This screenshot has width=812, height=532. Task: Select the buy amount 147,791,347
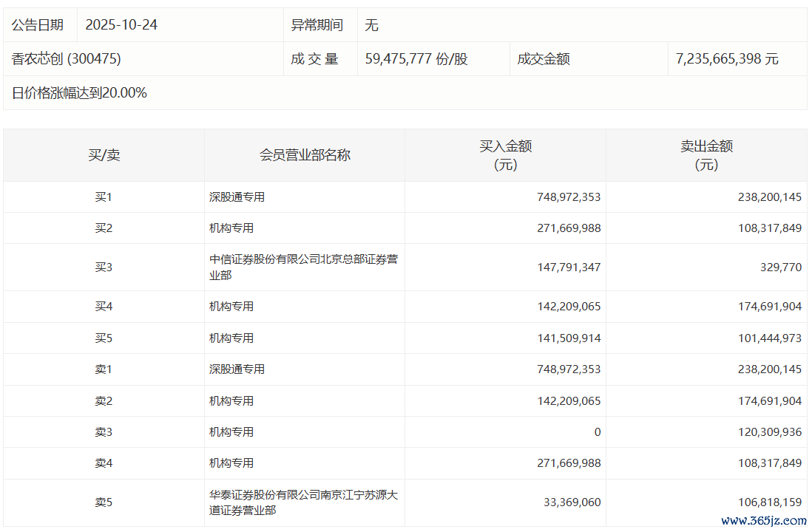569,267
